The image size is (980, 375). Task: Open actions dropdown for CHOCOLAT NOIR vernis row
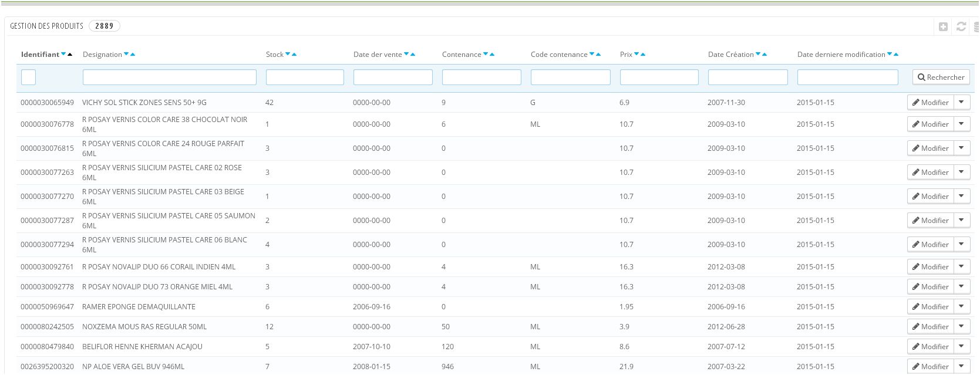point(962,124)
